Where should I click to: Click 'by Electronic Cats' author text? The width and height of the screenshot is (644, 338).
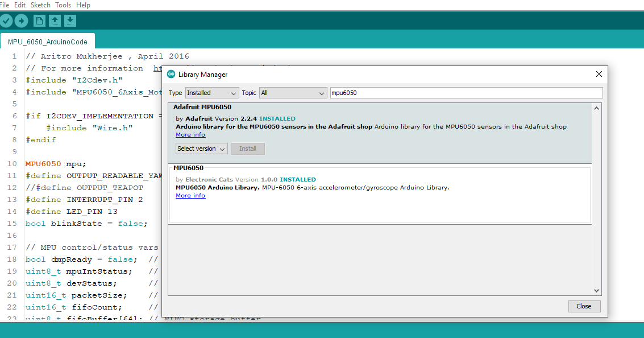pyautogui.click(x=204, y=179)
